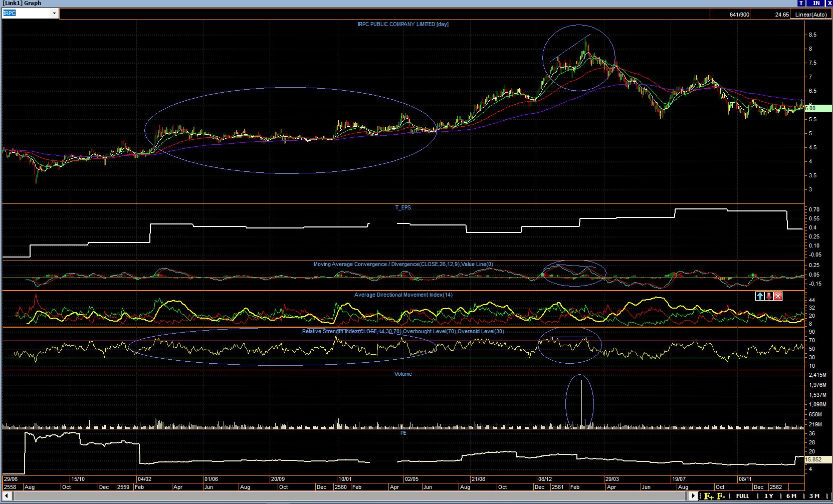Move the ADX panel up with blue arrow
The image size is (833, 504).
point(760,296)
